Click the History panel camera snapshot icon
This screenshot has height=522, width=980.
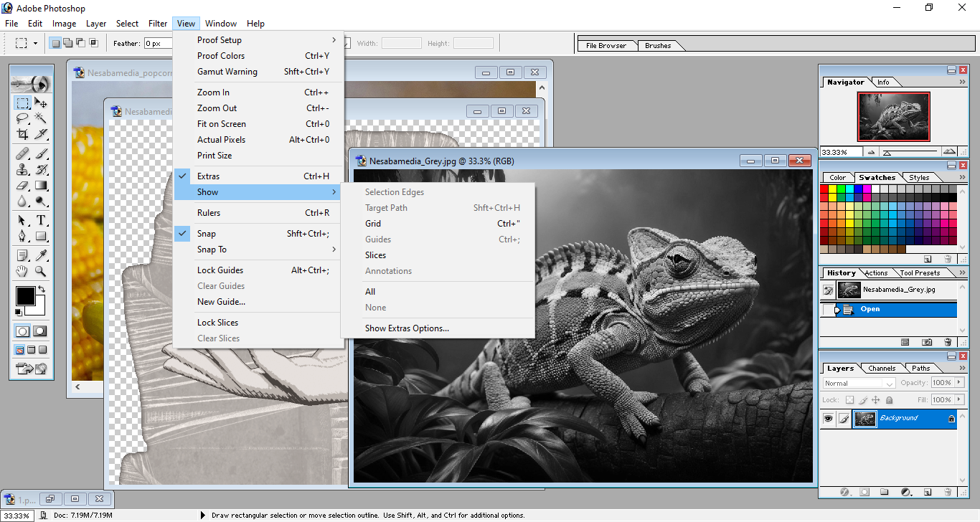point(927,343)
